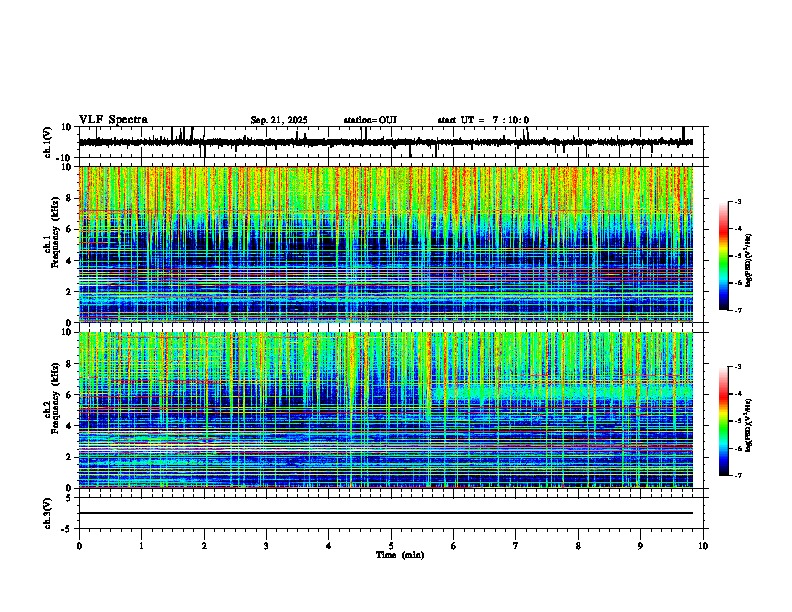Click the ch.1 color bar 'log(PSD)' label

point(749,260)
